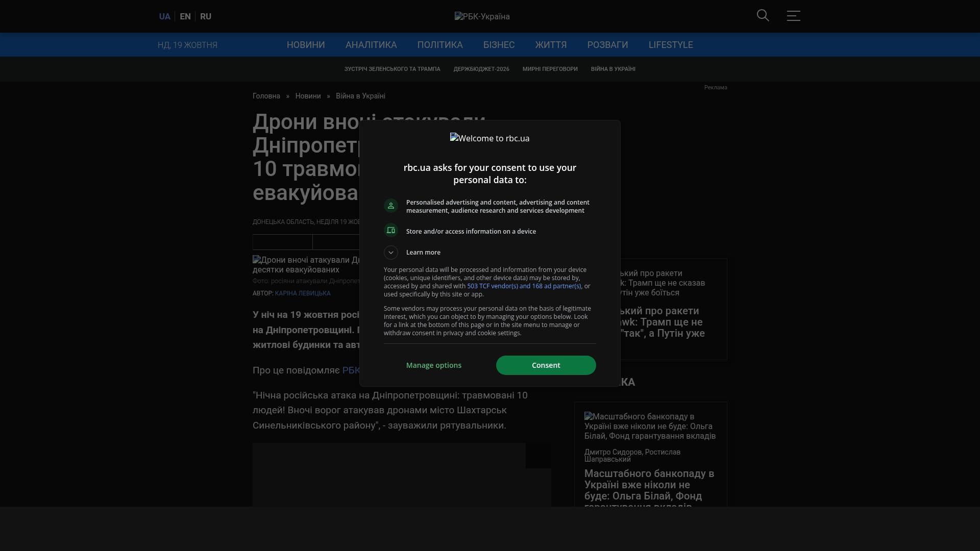Switch site language to EN
This screenshot has height=551, width=980.
pos(185,16)
